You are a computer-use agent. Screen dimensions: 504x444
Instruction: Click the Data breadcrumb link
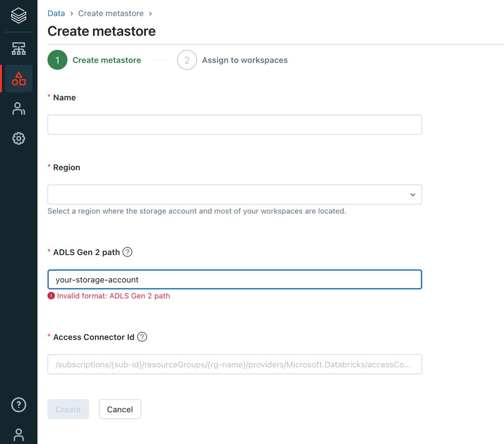pos(56,13)
